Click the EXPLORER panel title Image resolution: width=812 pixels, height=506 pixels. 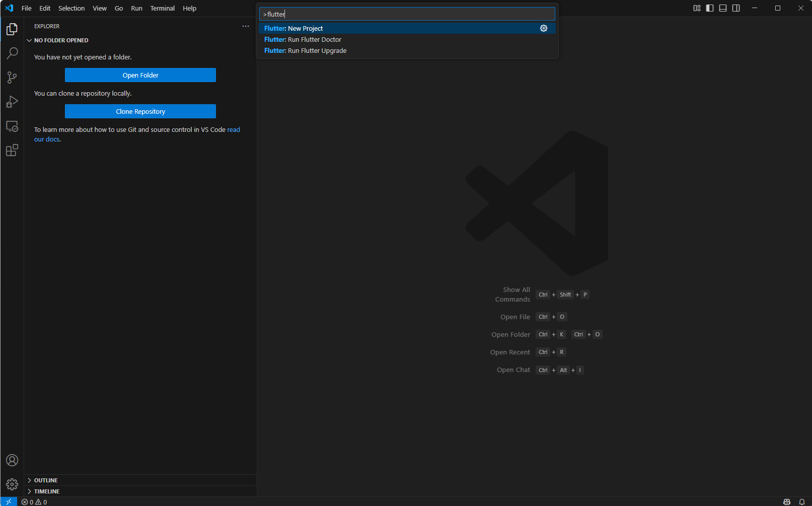pos(47,26)
